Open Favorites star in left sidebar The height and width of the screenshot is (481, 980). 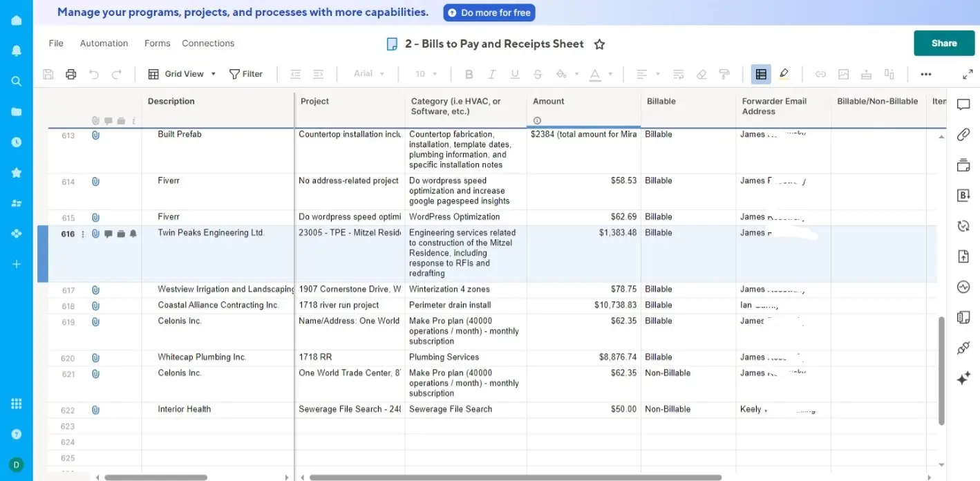click(x=17, y=173)
